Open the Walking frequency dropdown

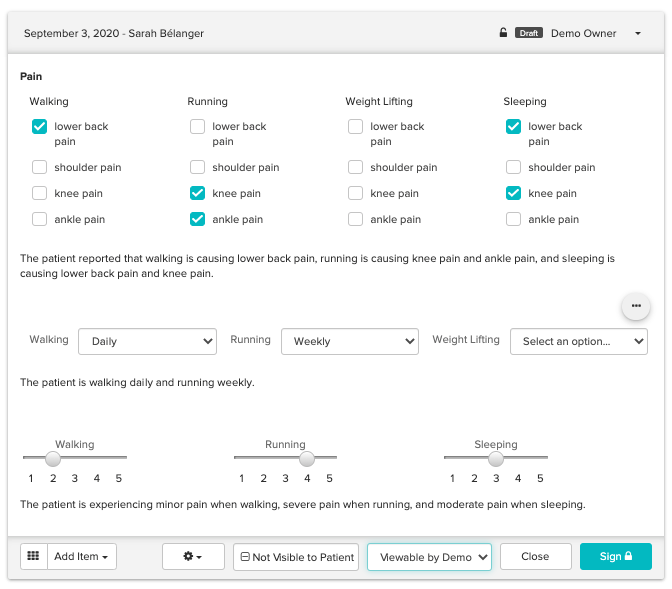[147, 341]
